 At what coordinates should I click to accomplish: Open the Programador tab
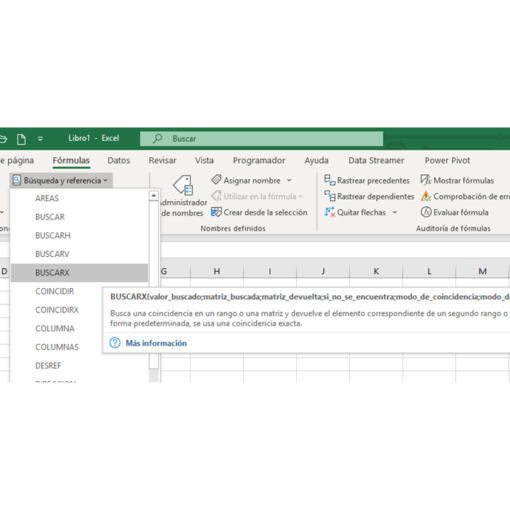(259, 160)
